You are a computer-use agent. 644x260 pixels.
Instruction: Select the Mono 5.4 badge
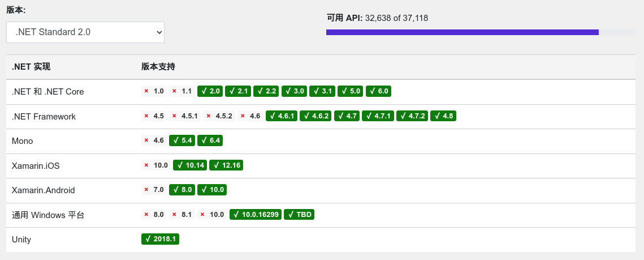point(182,140)
